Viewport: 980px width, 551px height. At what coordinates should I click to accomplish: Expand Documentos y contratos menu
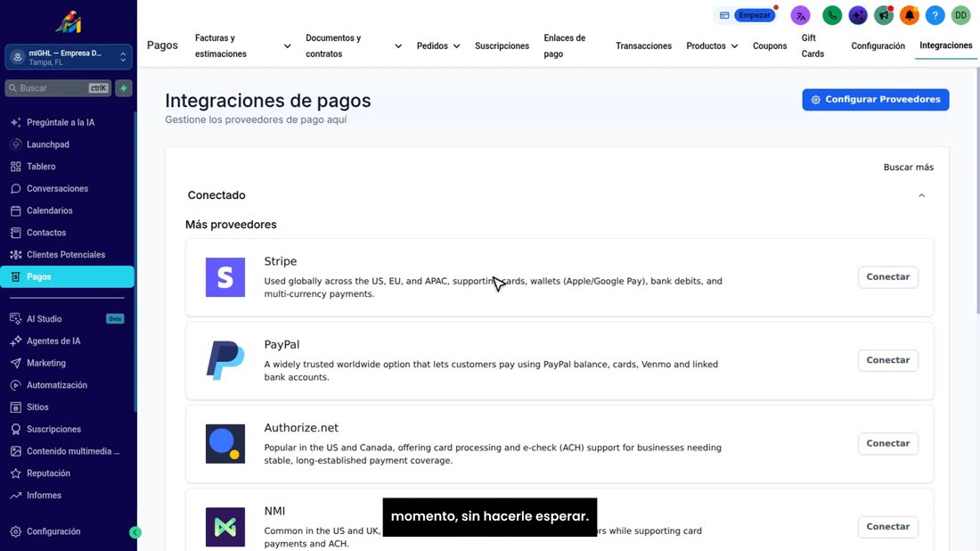coord(353,45)
